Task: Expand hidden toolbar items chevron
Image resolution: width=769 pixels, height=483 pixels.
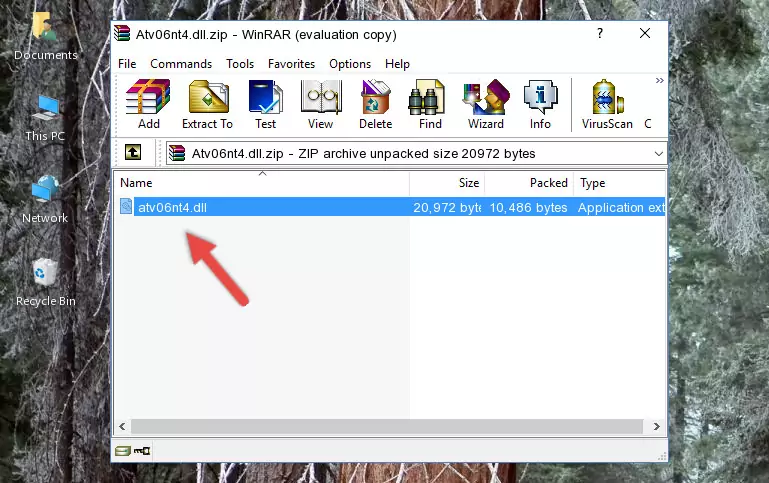Action: coord(660,80)
